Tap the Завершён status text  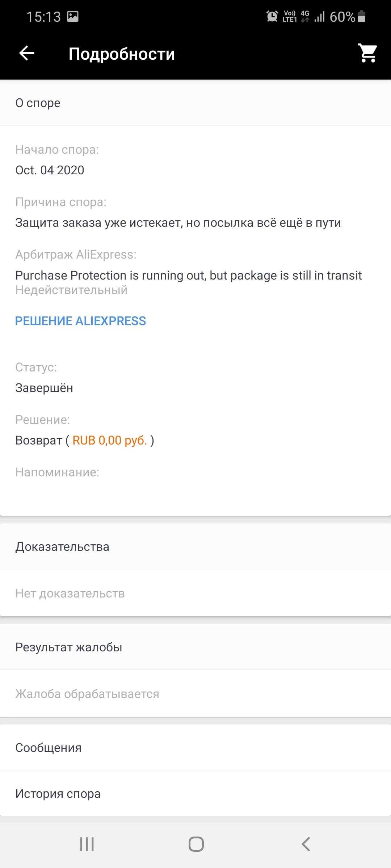point(44,388)
